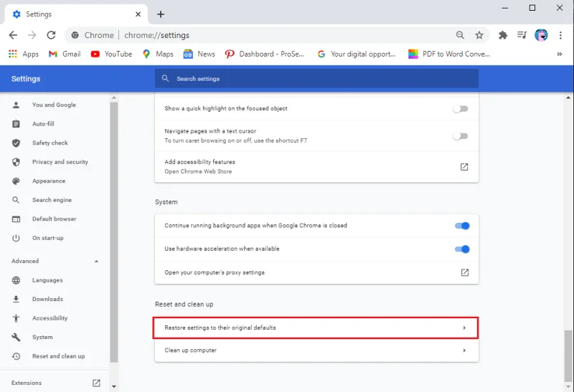Click the browser forward arrow
The height and width of the screenshot is (392, 574).
tap(32, 35)
